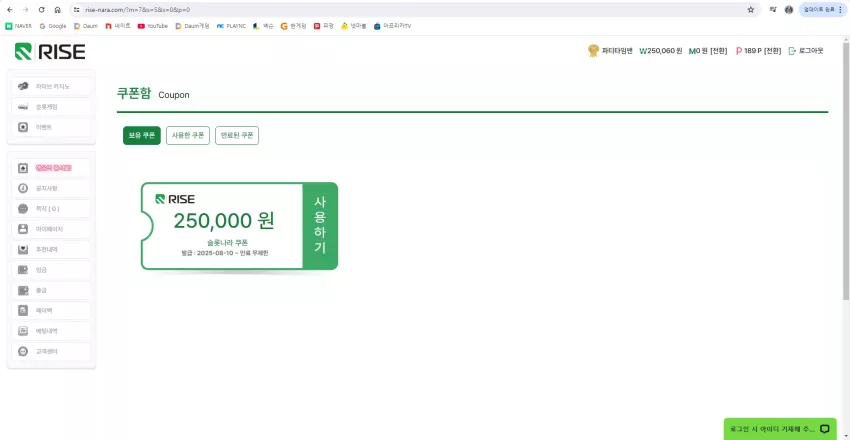Viewport: 850px width, 440px height.
Task: Open 쪽지 [ 0 ] messages in sidebar
Action: [51, 209]
